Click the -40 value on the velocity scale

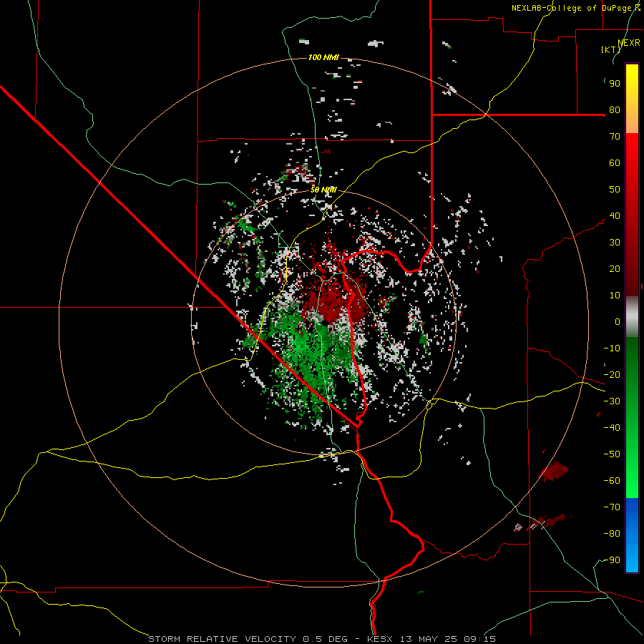pos(612,428)
